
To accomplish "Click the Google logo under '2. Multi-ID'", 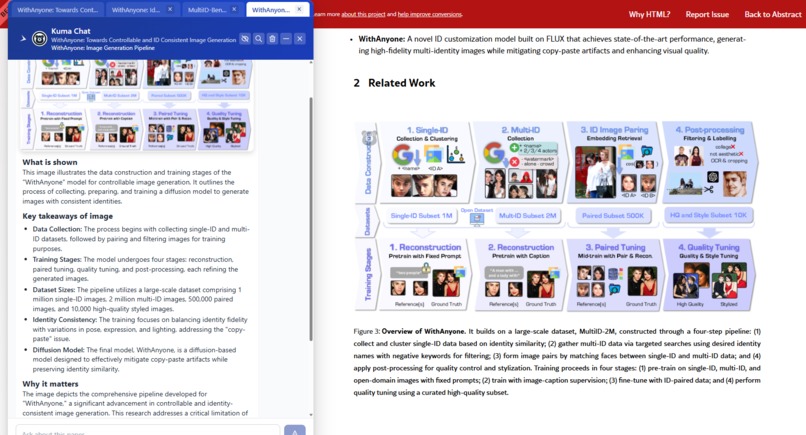I will pos(494,153).
